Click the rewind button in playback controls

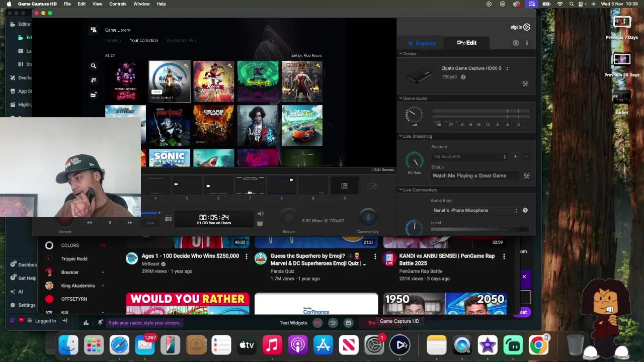[90, 223]
